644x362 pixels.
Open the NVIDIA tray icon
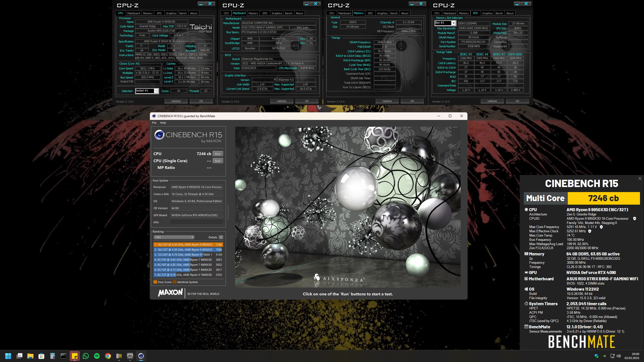pos(604,356)
